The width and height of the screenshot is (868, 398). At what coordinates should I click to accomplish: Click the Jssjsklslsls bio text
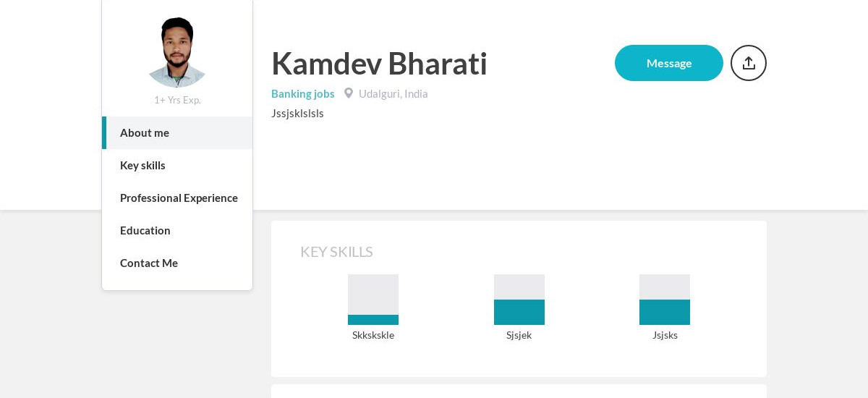pyautogui.click(x=297, y=114)
